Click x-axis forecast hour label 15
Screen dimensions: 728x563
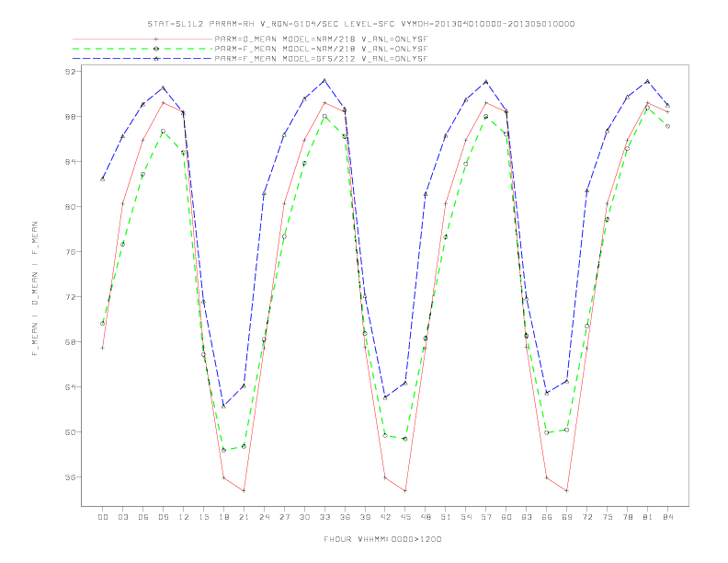(x=203, y=517)
